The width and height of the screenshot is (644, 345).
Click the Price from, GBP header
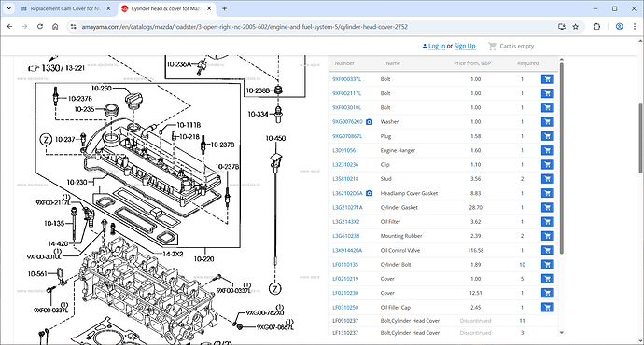point(472,63)
